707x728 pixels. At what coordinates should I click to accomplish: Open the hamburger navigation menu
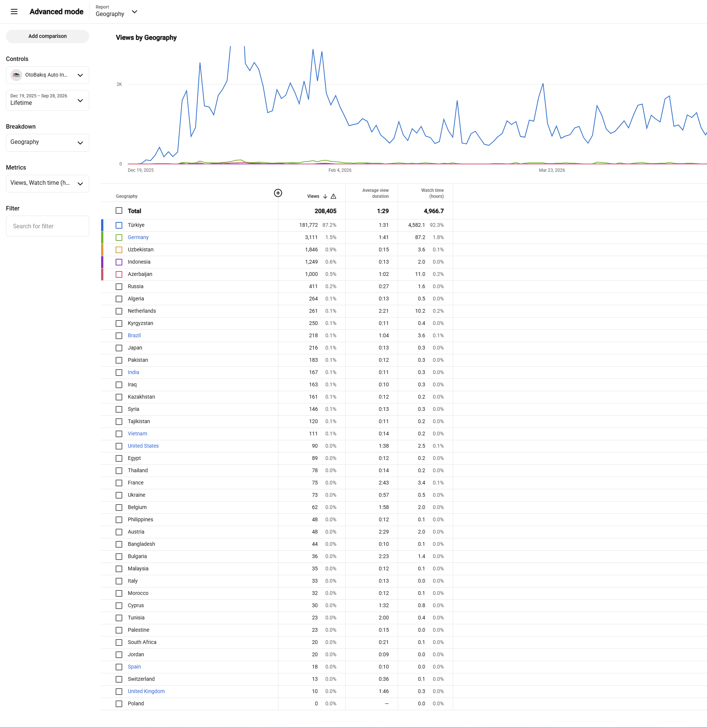coord(14,12)
